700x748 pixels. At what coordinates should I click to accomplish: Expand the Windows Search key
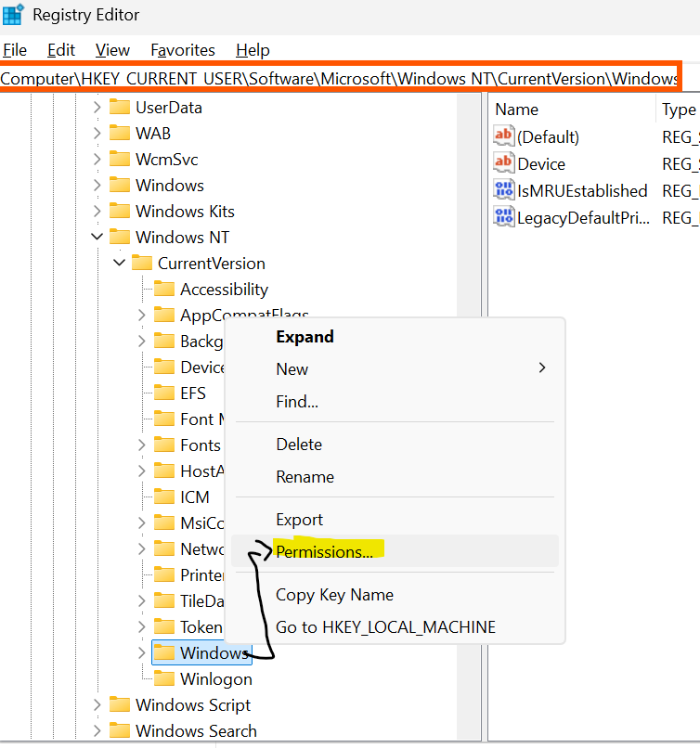click(x=97, y=730)
